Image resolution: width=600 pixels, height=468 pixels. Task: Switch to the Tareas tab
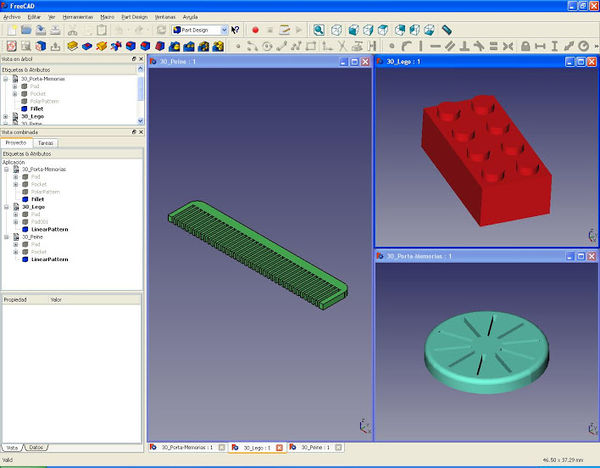tap(46, 143)
